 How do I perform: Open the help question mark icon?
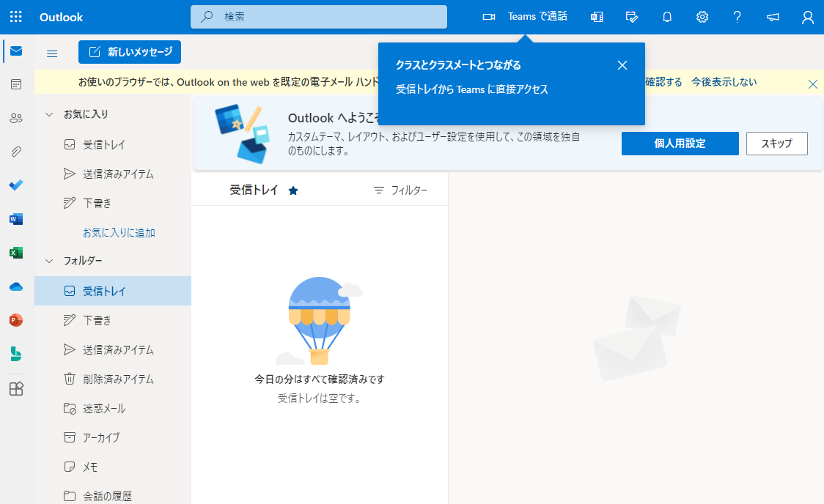pos(737,17)
